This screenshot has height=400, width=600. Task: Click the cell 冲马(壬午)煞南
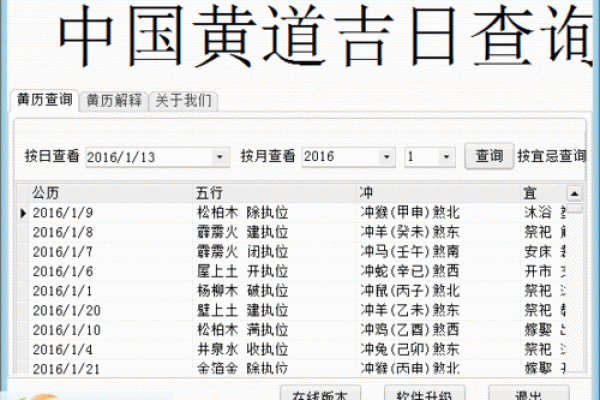click(439, 252)
